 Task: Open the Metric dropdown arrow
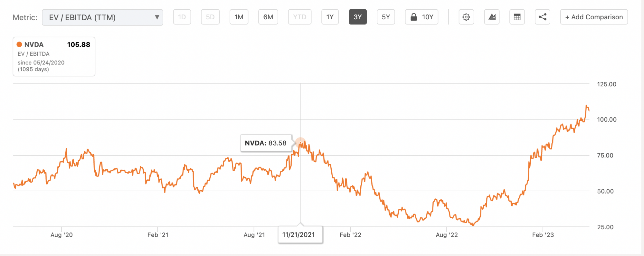(x=157, y=17)
